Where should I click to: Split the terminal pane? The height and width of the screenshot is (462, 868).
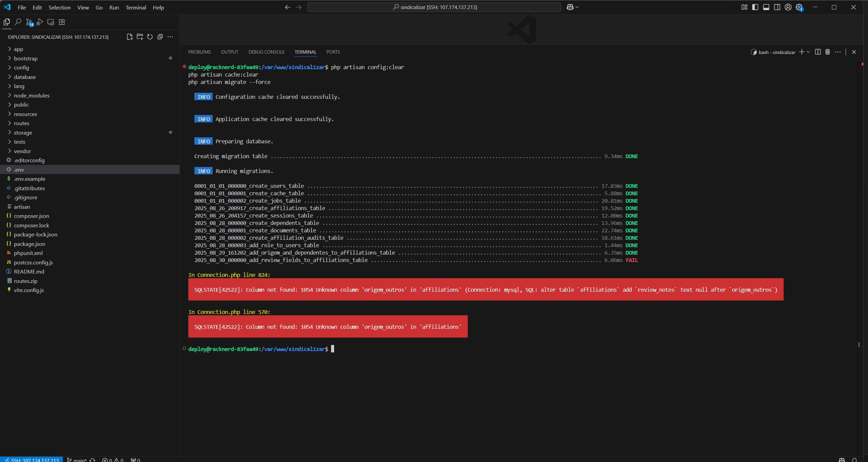click(x=817, y=52)
